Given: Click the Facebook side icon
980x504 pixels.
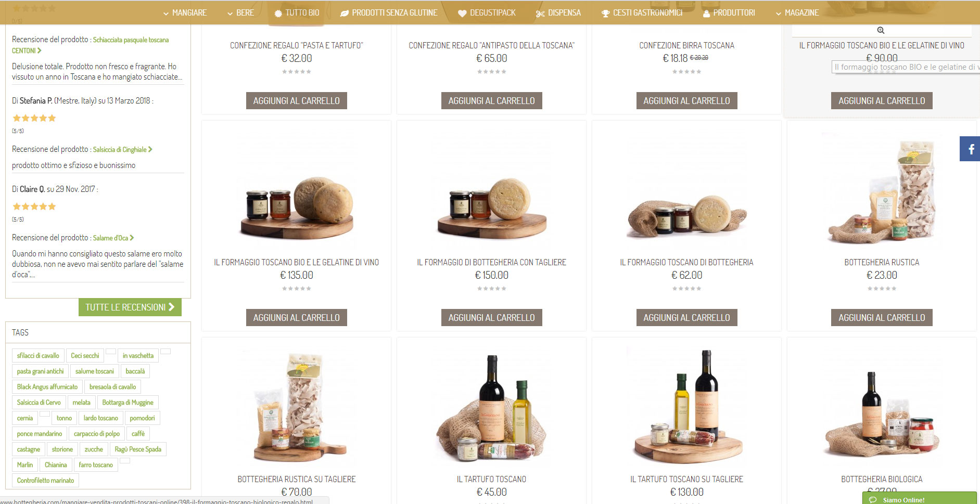Looking at the screenshot, I should (x=970, y=149).
